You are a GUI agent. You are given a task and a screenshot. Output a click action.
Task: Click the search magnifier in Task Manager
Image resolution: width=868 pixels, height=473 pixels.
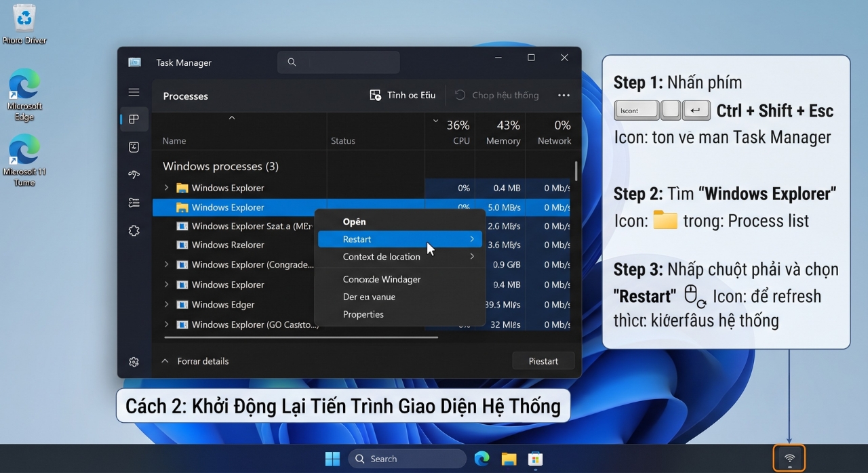click(292, 62)
